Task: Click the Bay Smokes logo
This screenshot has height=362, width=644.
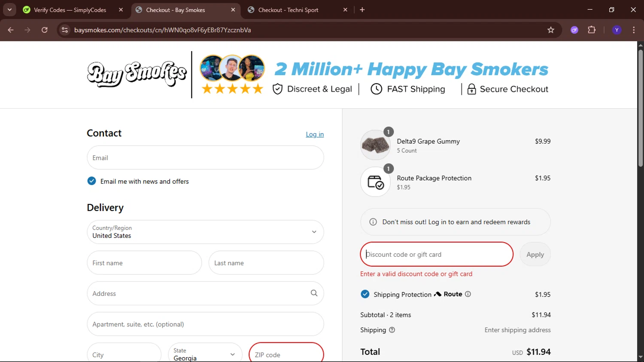Action: 137,74
